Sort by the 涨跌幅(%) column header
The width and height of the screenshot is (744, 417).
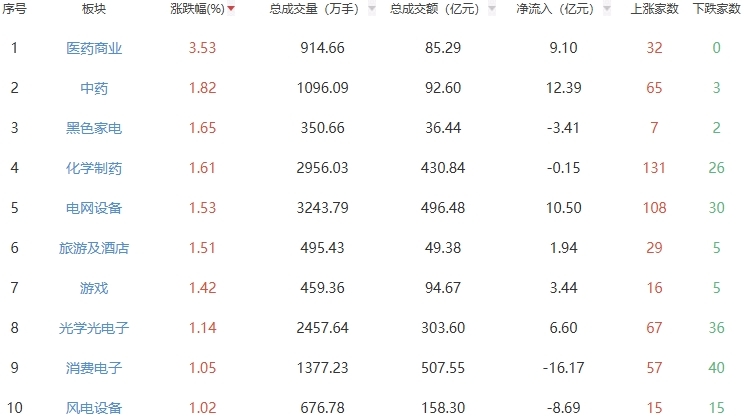click(198, 9)
